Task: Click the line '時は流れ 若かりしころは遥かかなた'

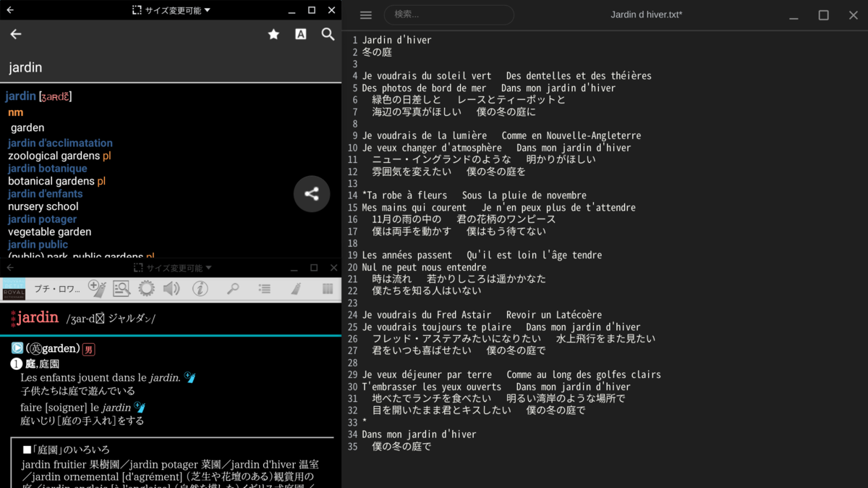Action: 459,279
